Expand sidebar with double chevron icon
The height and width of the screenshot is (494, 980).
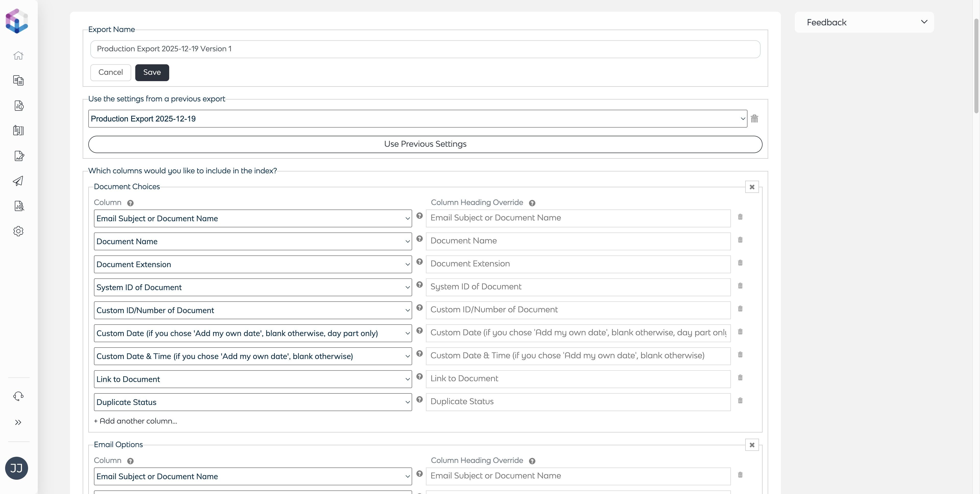[18, 423]
